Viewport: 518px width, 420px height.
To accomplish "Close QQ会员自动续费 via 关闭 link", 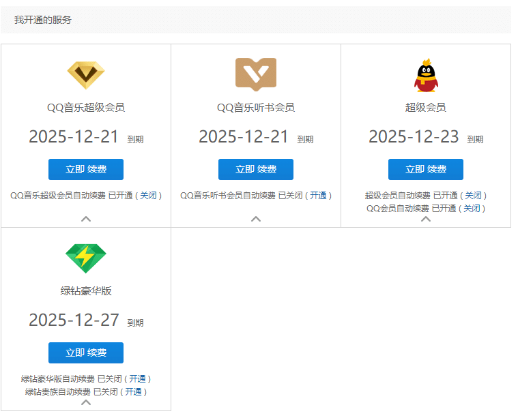I will [x=472, y=208].
